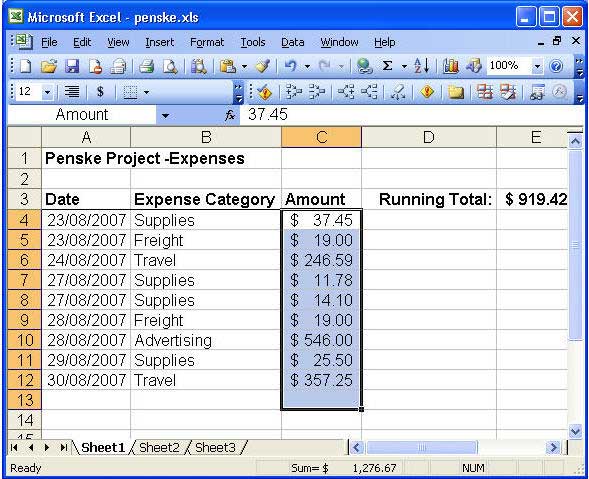Save workbook with the floppy disk icon
Viewport: 589px width, 479px height.
pyautogui.click(x=72, y=66)
